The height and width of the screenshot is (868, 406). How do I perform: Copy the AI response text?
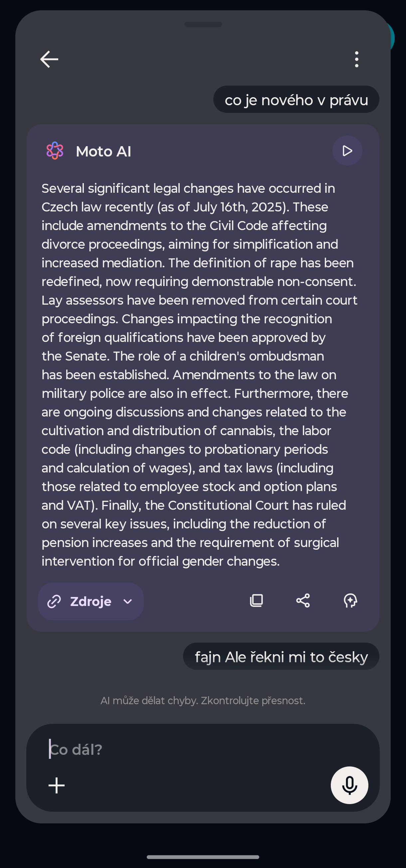tap(256, 600)
